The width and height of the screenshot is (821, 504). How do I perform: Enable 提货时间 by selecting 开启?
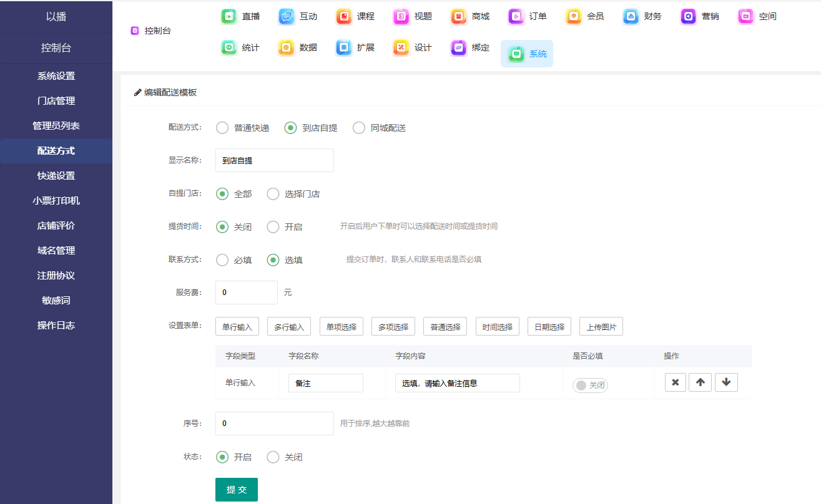(273, 227)
